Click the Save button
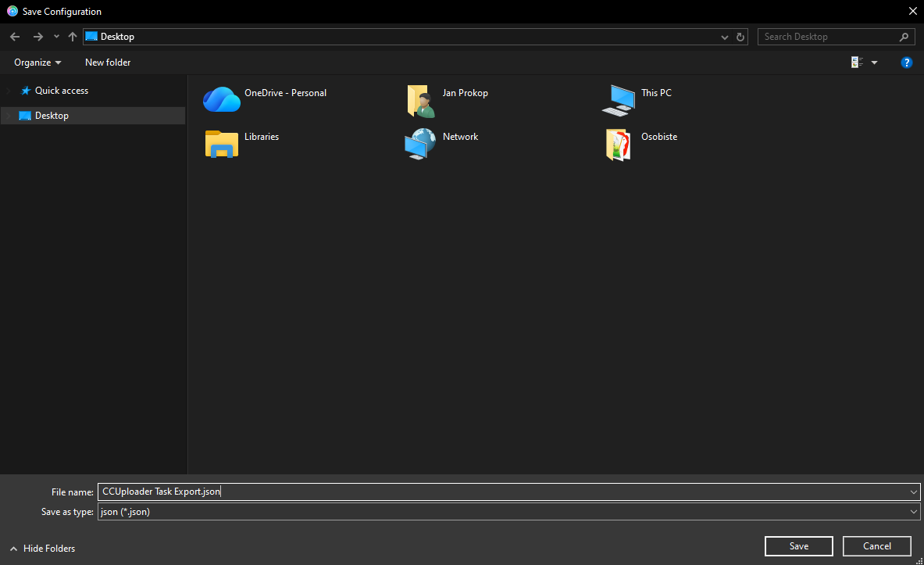Image resolution: width=924 pixels, height=565 pixels. [x=798, y=546]
